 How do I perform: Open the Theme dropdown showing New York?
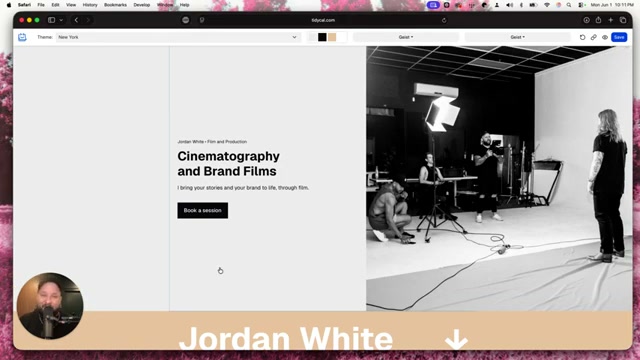178,37
